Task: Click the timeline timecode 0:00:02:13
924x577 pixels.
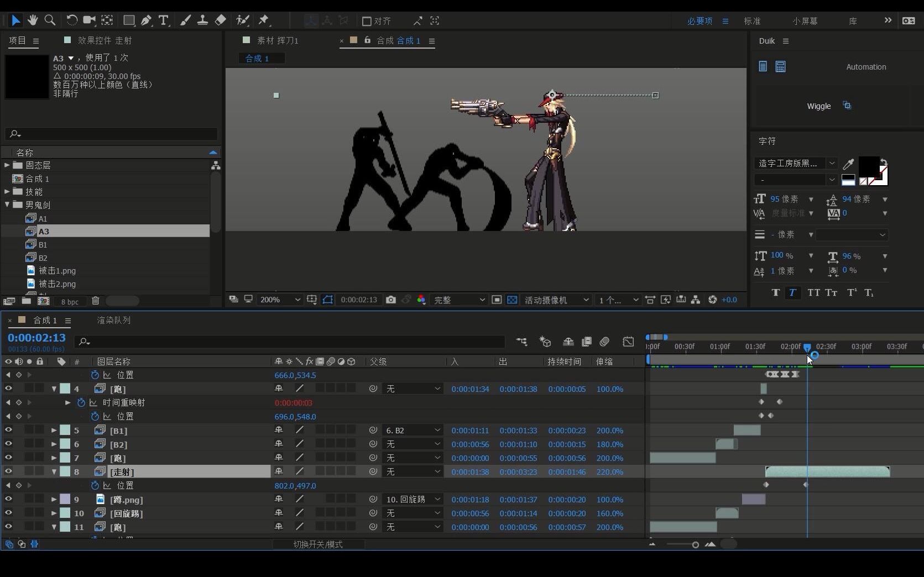Action: tap(36, 338)
